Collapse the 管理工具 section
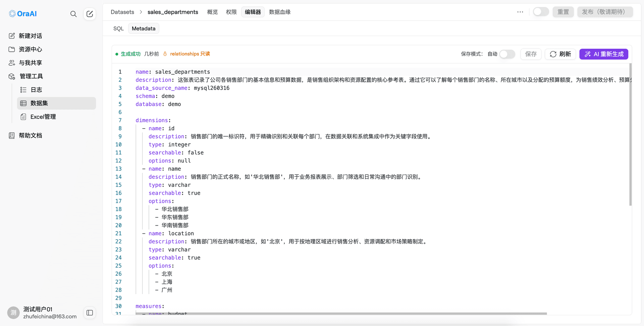 click(x=31, y=76)
